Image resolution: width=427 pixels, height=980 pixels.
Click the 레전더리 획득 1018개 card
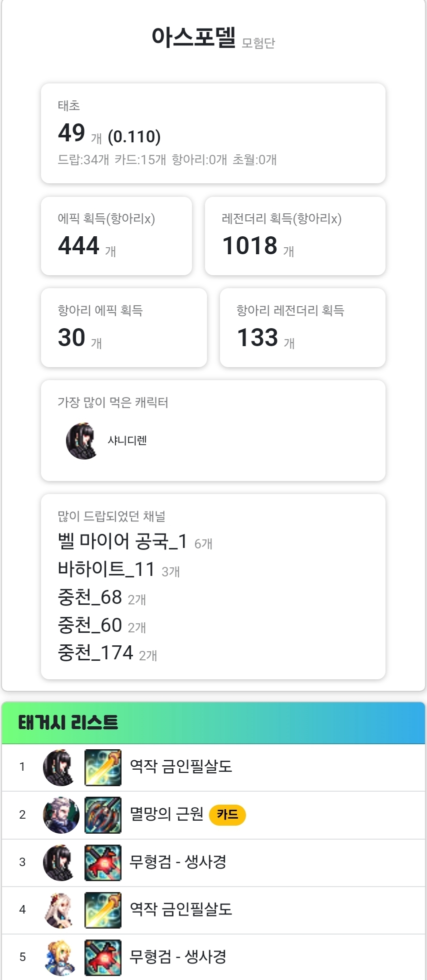[x=295, y=236]
